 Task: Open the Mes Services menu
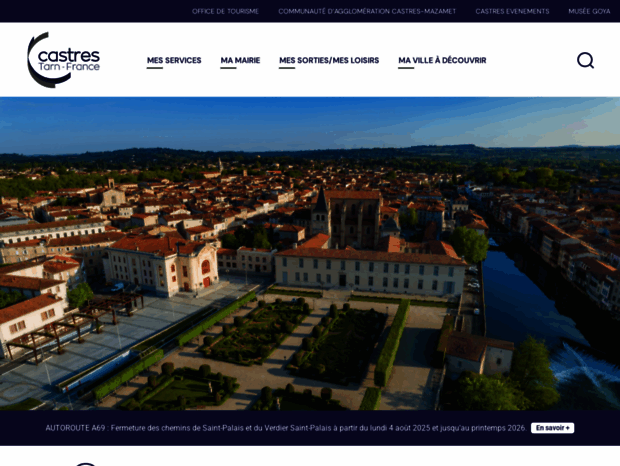pos(174,60)
